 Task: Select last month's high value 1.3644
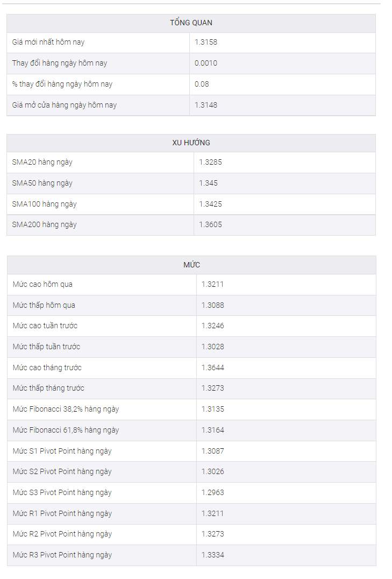point(212,368)
